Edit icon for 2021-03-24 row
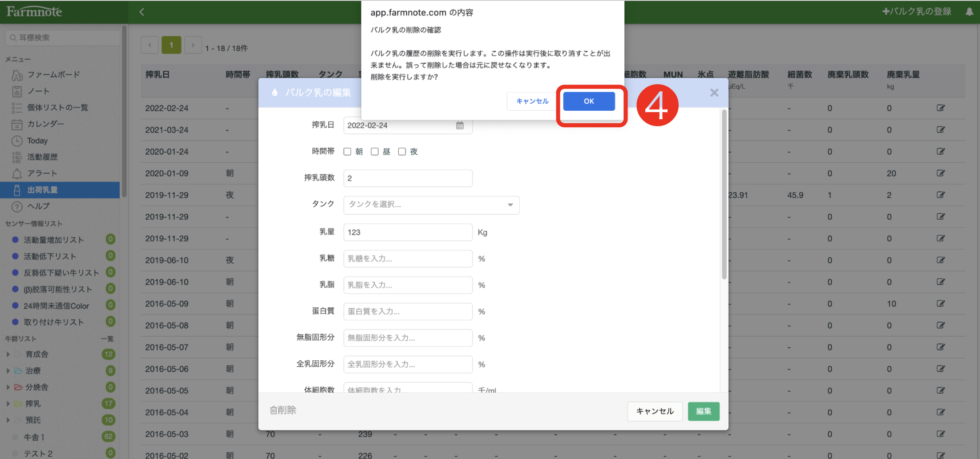The image size is (980, 459). (940, 130)
